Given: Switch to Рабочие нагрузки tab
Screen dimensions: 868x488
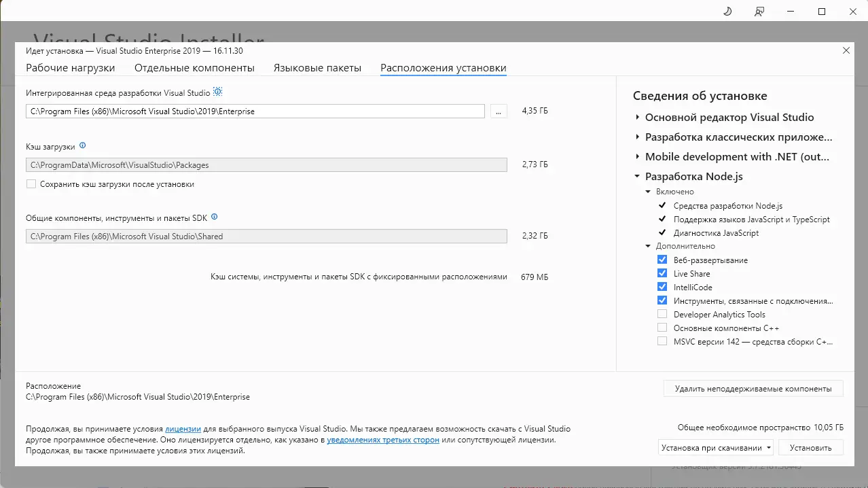Looking at the screenshot, I should pos(71,68).
